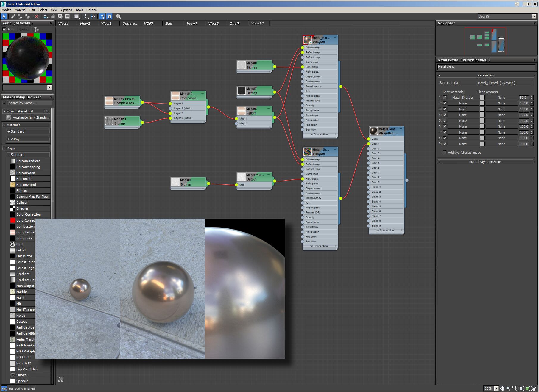Click blend amount None map row 1

501,98
